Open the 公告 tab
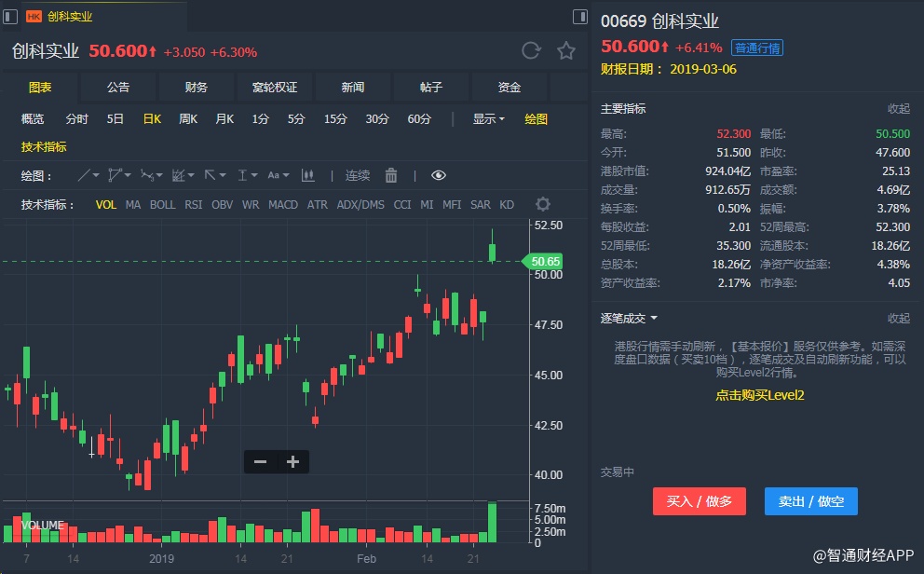Viewport: 924px width, 574px height. coord(118,88)
